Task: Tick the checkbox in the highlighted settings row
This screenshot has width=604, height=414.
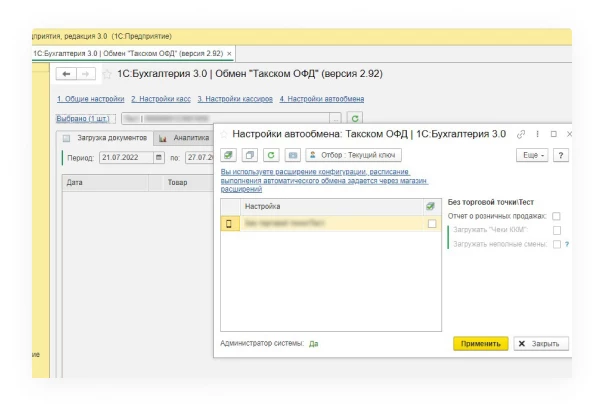Action: (x=432, y=224)
